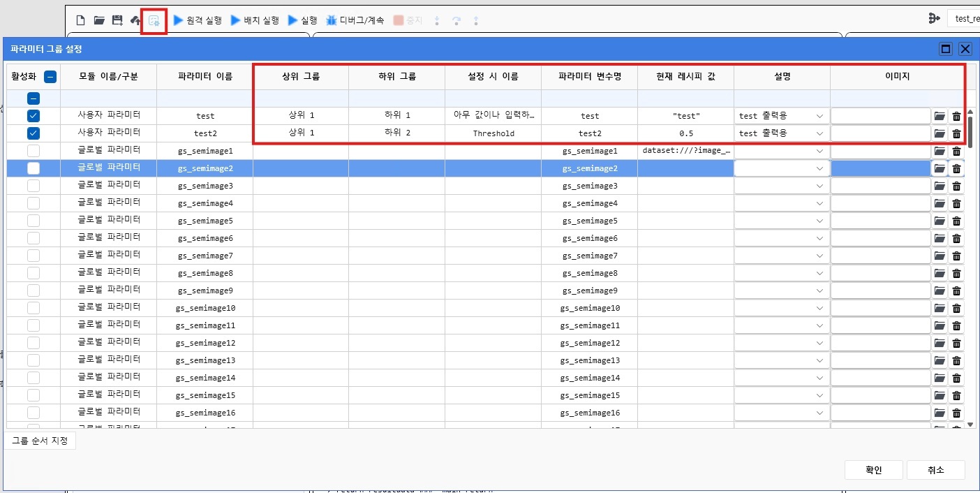This screenshot has height=493, width=980.
Task: Click the table scrollbar down arrow
Action: [970, 423]
